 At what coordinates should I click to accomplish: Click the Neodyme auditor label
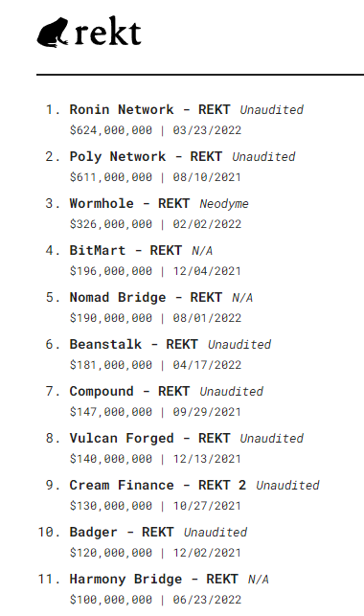point(224,204)
